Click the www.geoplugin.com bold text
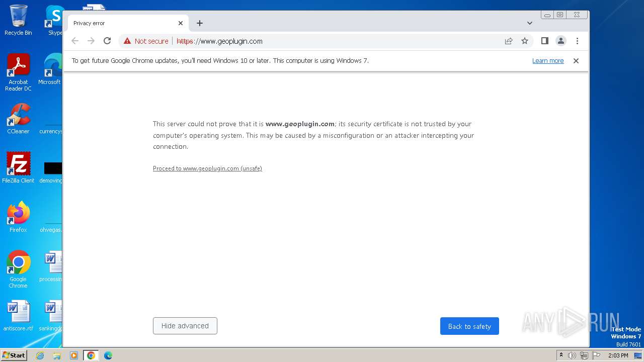The image size is (644, 362). [300, 124]
